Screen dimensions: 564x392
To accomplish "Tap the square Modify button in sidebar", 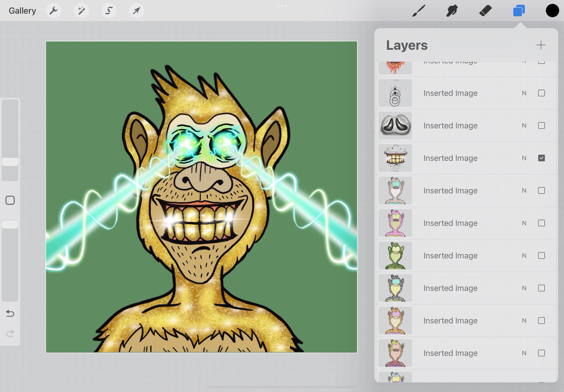I will pos(10,201).
